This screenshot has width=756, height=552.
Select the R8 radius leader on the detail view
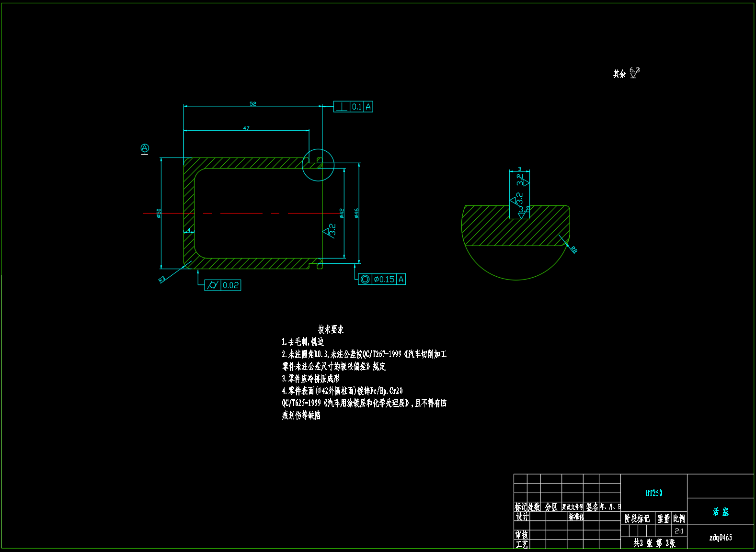click(573, 249)
